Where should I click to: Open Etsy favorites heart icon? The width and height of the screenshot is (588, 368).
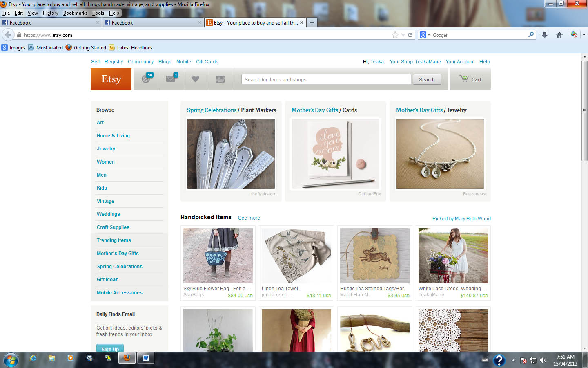[x=196, y=79]
